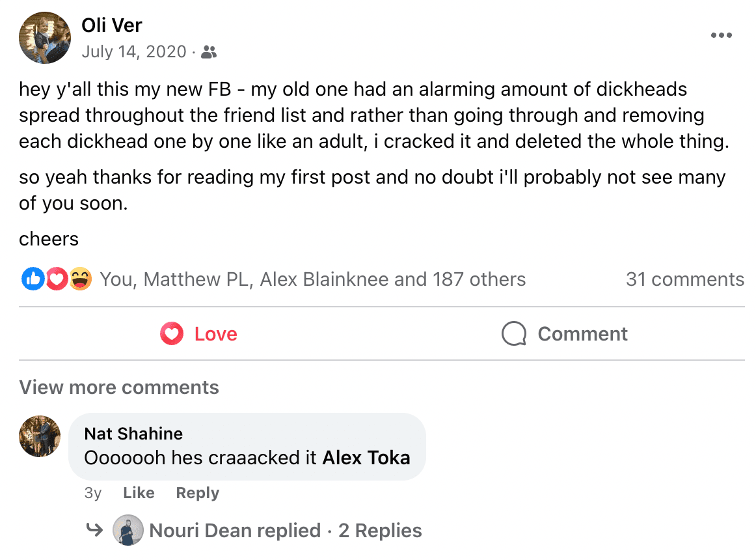Open the three-dots post options menu
The image size is (756, 560).
click(721, 36)
